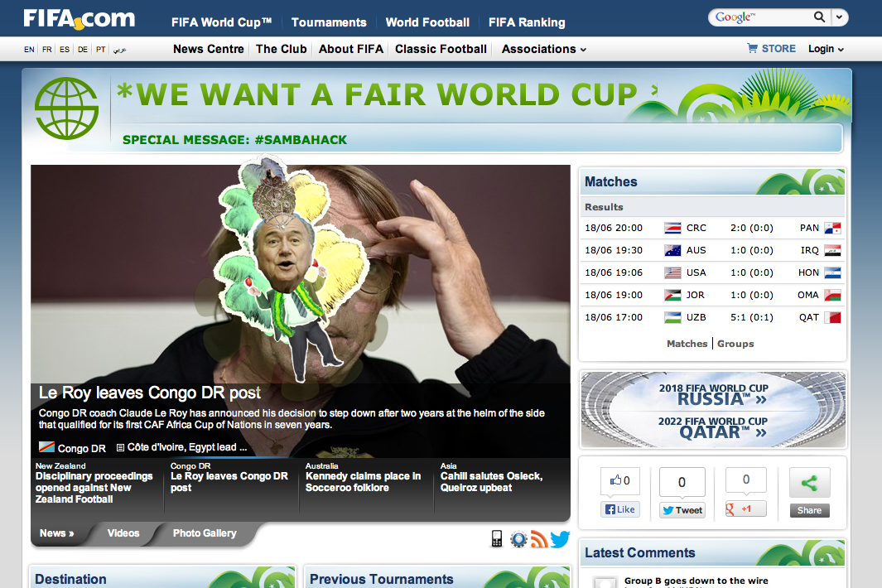Image resolution: width=882 pixels, height=588 pixels.
Task: Open The Club section
Action: tap(282, 49)
